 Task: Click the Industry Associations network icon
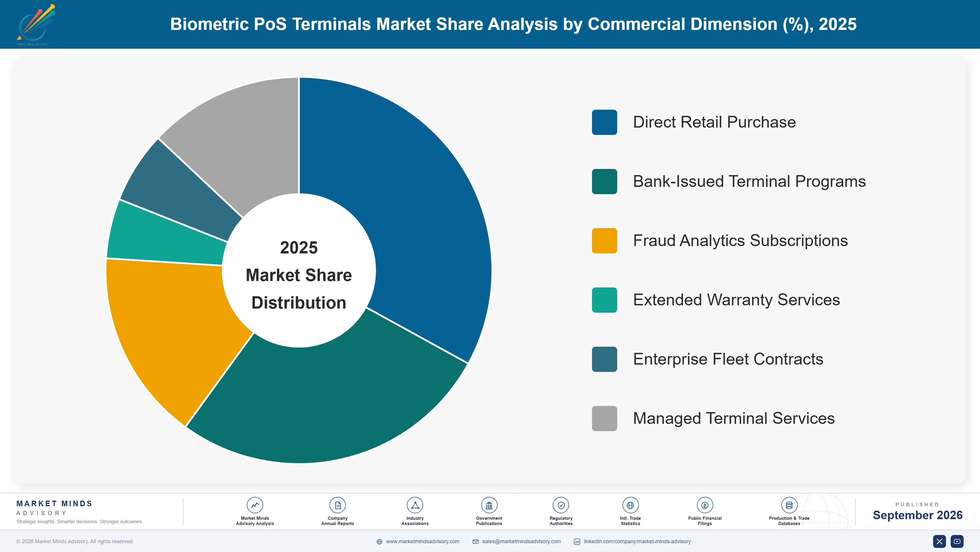pos(415,505)
